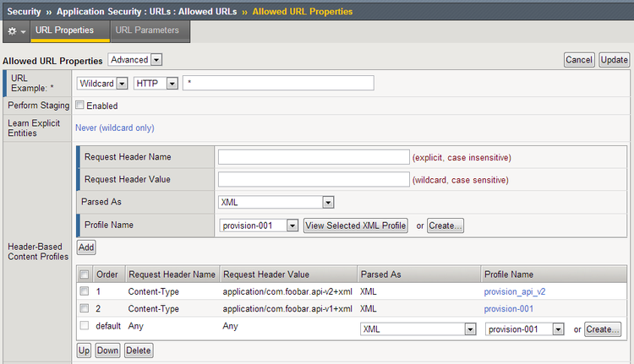Open the Advanced view dropdown
Image resolution: width=634 pixels, height=364 pixels.
pos(134,60)
